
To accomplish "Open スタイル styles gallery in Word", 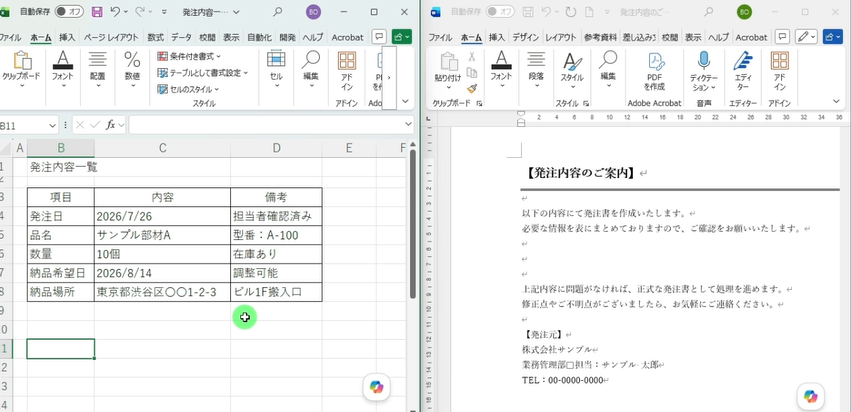I will tap(572, 69).
